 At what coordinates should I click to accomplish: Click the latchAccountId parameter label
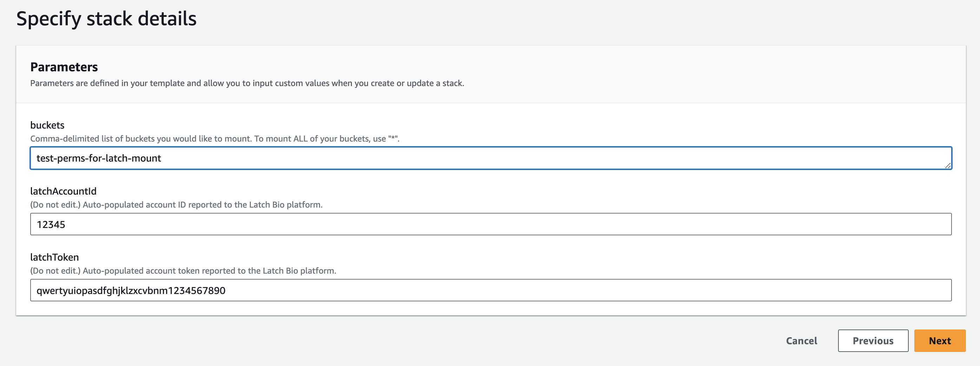pyautogui.click(x=63, y=191)
